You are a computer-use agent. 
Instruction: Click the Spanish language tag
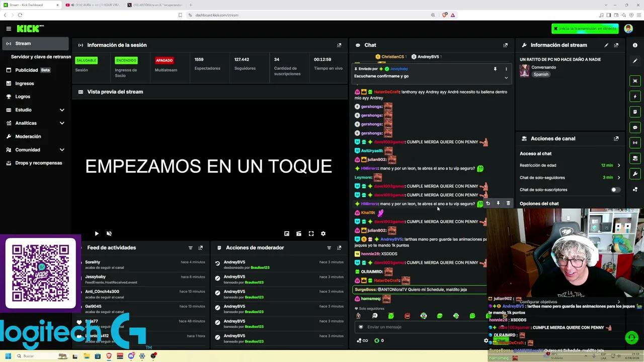pos(541,74)
